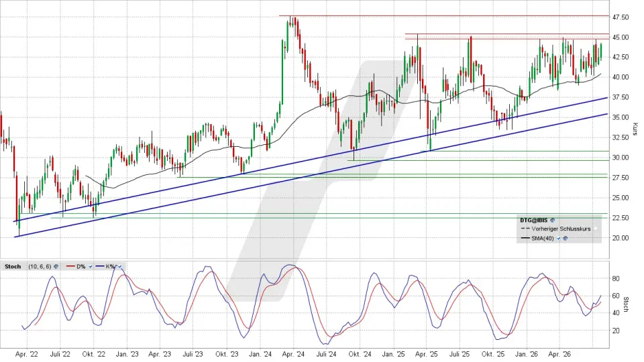The width and height of the screenshot is (644, 362).
Task: Click the Stoch indicator title
Action: point(13,266)
